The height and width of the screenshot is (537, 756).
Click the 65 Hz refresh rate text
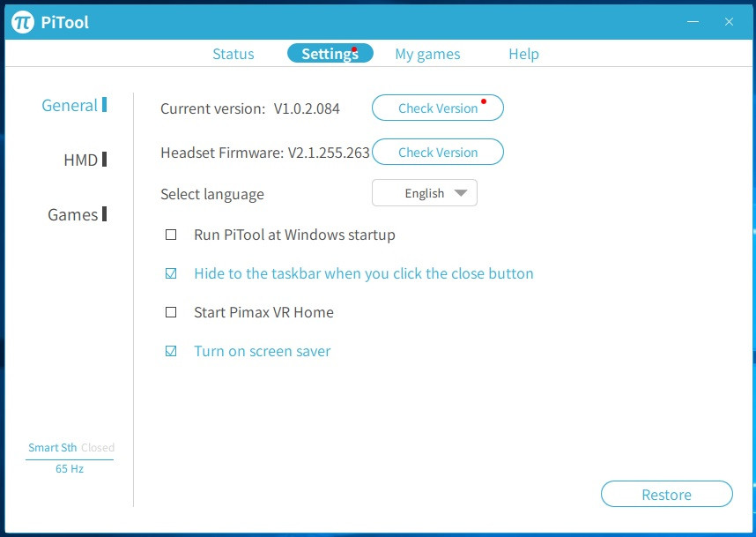(70, 468)
